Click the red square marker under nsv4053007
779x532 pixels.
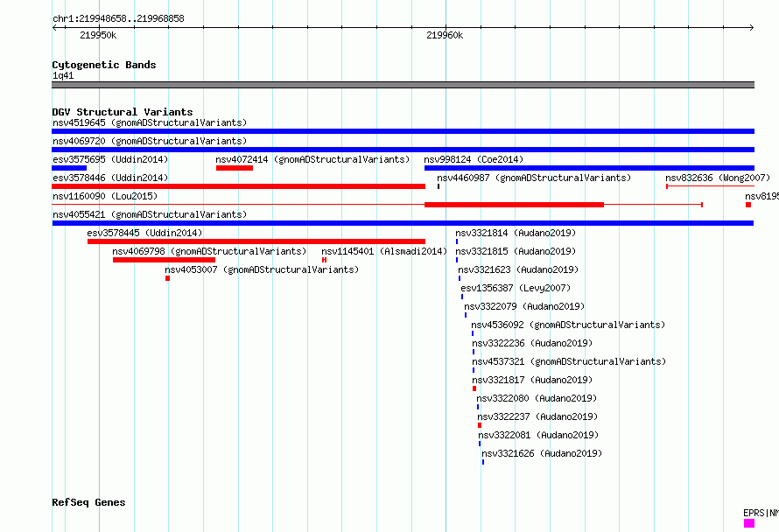point(167,278)
